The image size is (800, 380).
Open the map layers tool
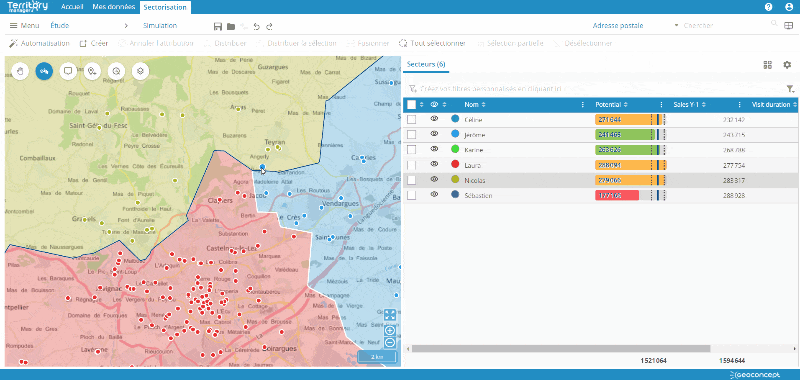[140, 71]
